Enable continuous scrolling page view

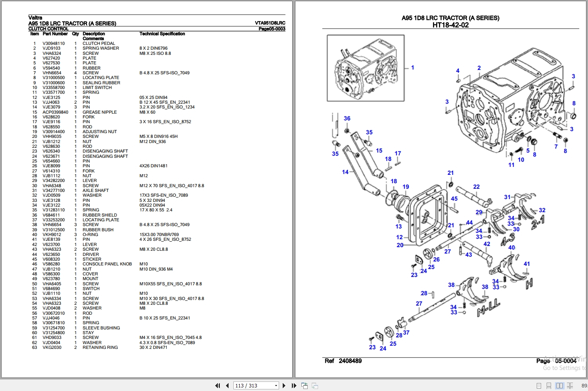pyautogui.click(x=549, y=385)
